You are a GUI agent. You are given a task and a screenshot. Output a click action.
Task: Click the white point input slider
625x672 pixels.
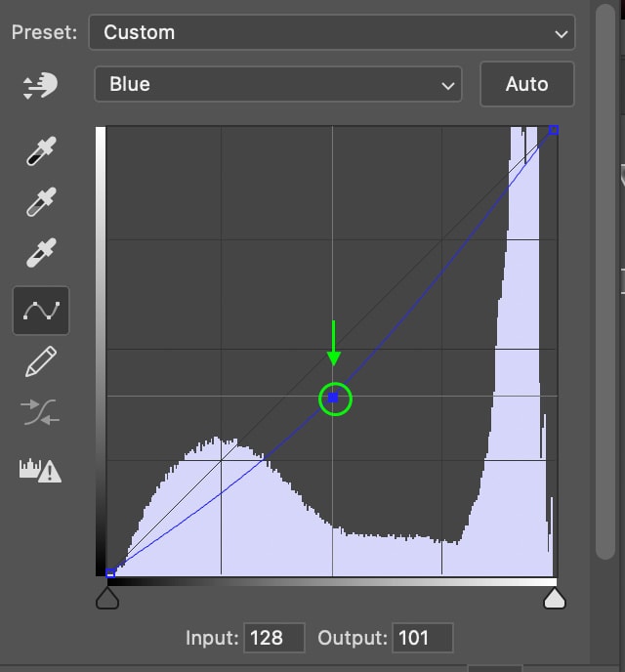(x=555, y=598)
